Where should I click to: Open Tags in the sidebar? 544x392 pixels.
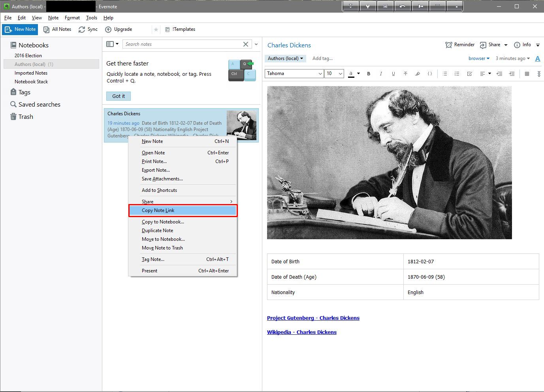click(24, 92)
